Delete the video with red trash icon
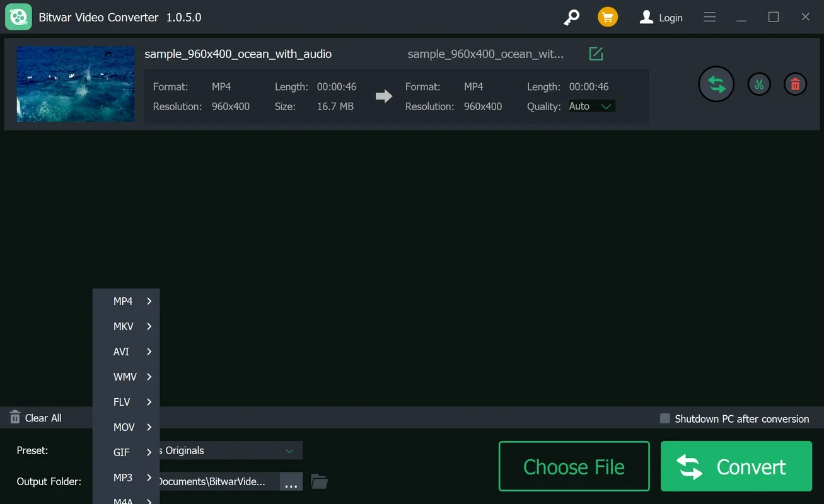 (x=796, y=84)
